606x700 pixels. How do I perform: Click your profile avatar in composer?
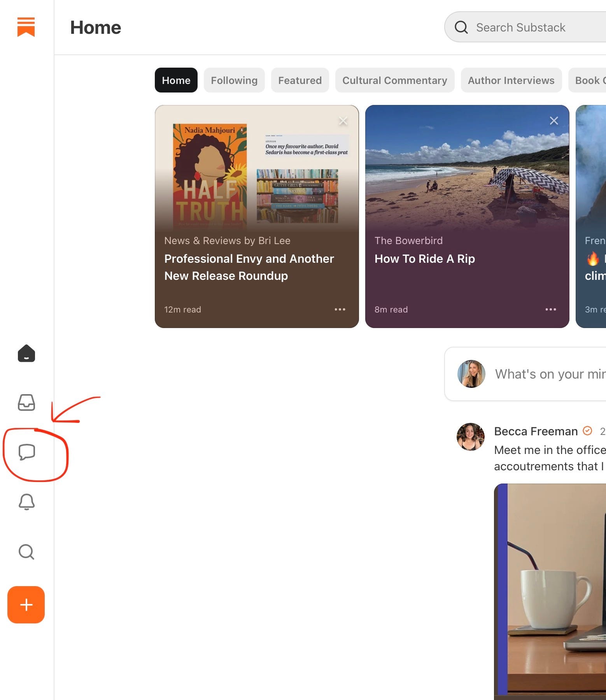tap(471, 374)
